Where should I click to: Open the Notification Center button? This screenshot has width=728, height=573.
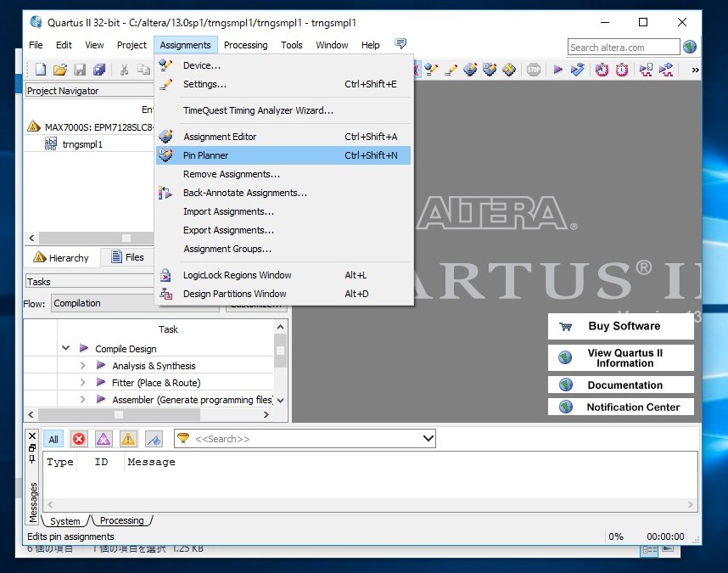coord(621,407)
